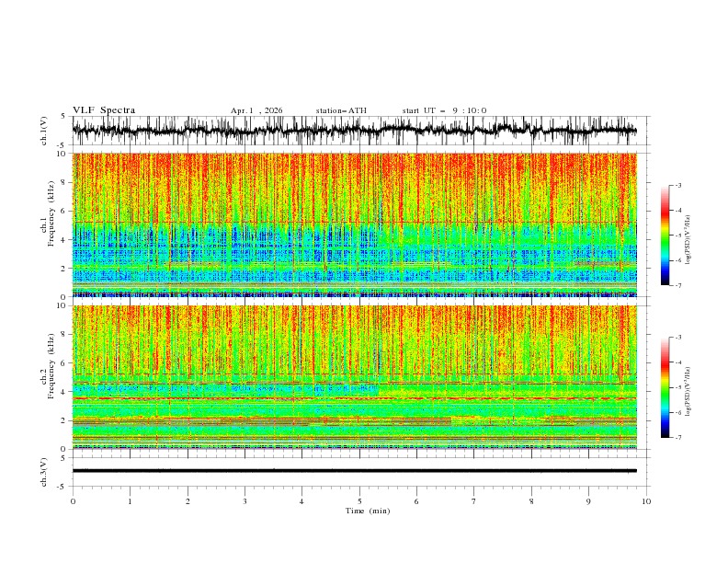Screen dimensions: 728x563
Task: Click the "VLF Spectra" title text
Action: coord(104,110)
